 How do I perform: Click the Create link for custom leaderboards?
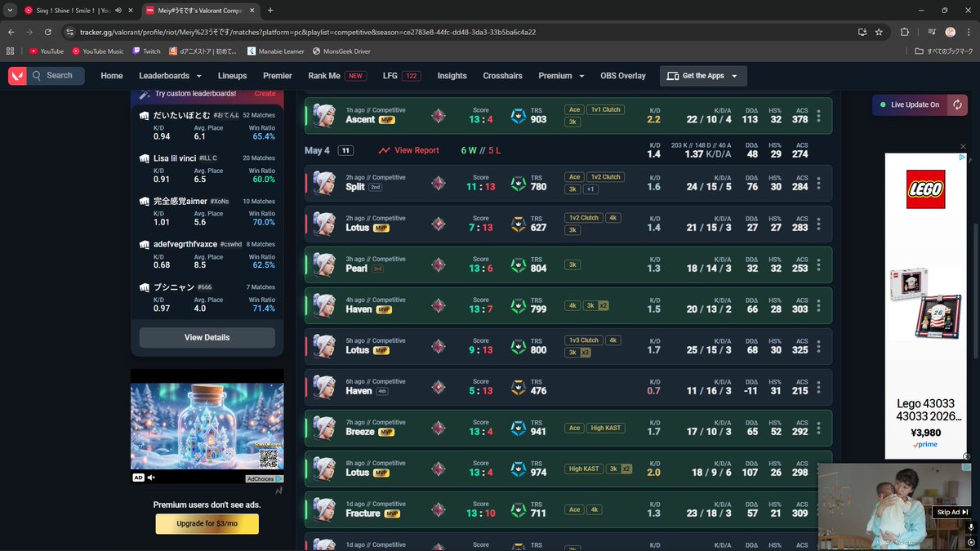coord(265,94)
